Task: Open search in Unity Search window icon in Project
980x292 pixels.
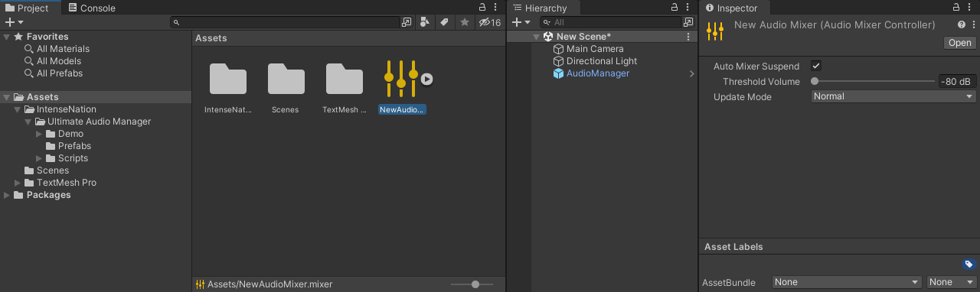Action: click(407, 22)
